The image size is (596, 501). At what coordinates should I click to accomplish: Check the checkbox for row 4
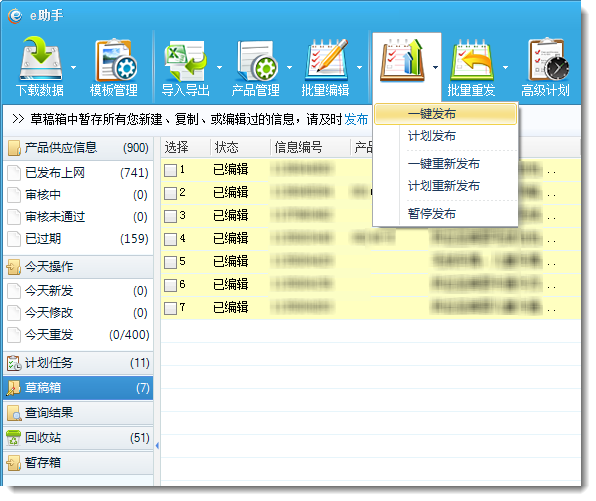pos(170,239)
